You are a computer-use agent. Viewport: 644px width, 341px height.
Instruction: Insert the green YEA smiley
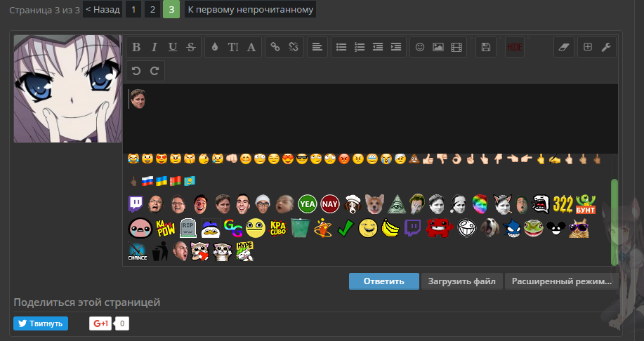click(x=308, y=204)
